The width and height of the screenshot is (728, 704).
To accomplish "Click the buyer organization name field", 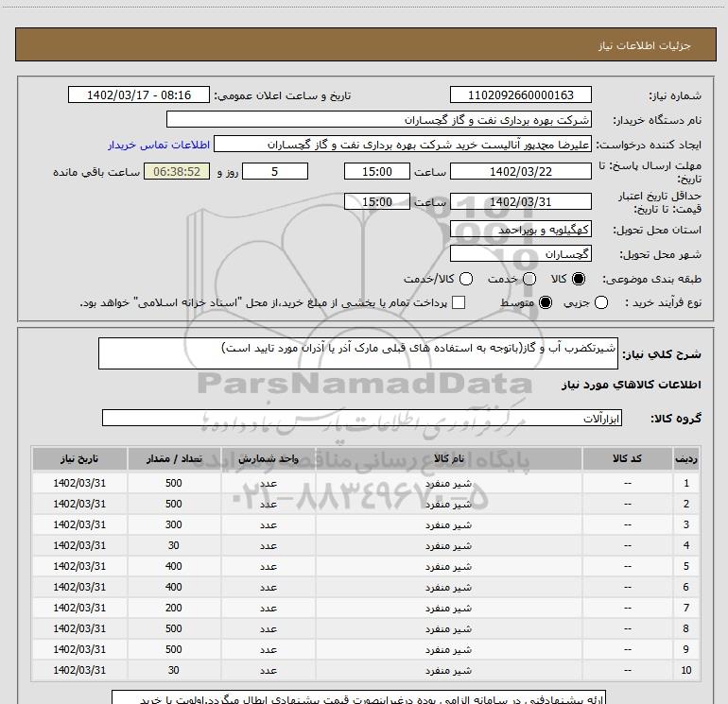I will (x=379, y=119).
